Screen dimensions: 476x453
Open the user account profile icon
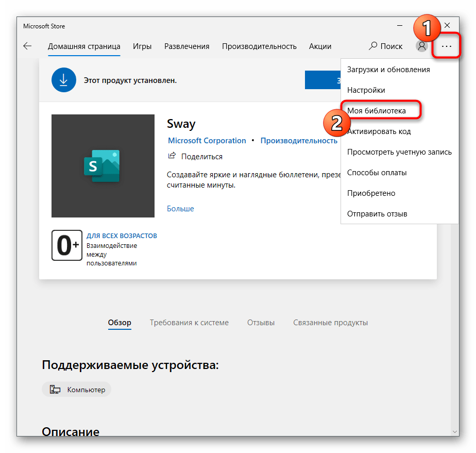422,46
